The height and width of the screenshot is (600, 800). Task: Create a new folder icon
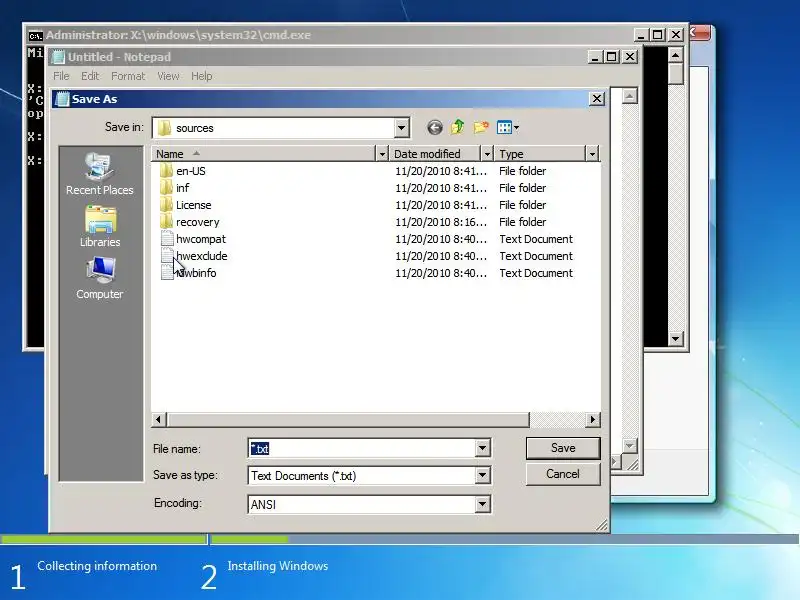[x=481, y=127]
